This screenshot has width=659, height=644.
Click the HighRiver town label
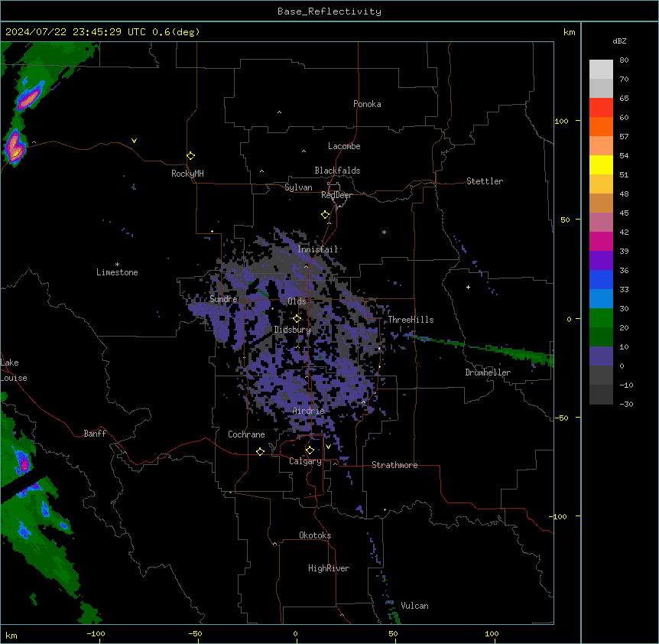click(x=329, y=568)
